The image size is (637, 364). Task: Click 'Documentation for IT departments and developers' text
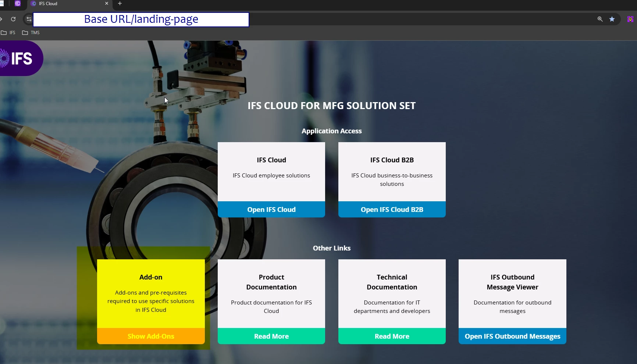tap(392, 307)
